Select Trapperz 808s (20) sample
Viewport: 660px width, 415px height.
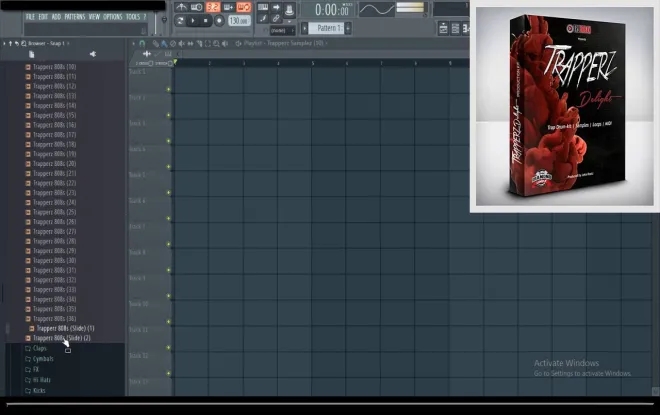[54, 164]
